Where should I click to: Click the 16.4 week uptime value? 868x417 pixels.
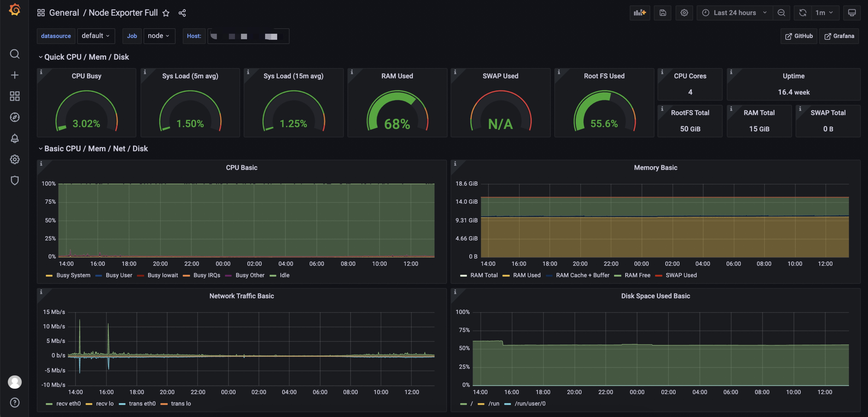[x=794, y=92]
